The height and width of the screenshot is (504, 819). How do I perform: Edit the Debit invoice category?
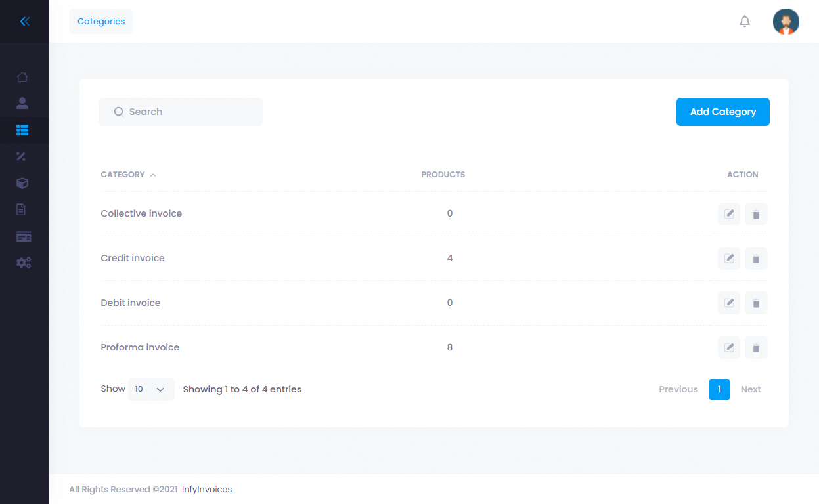point(728,303)
